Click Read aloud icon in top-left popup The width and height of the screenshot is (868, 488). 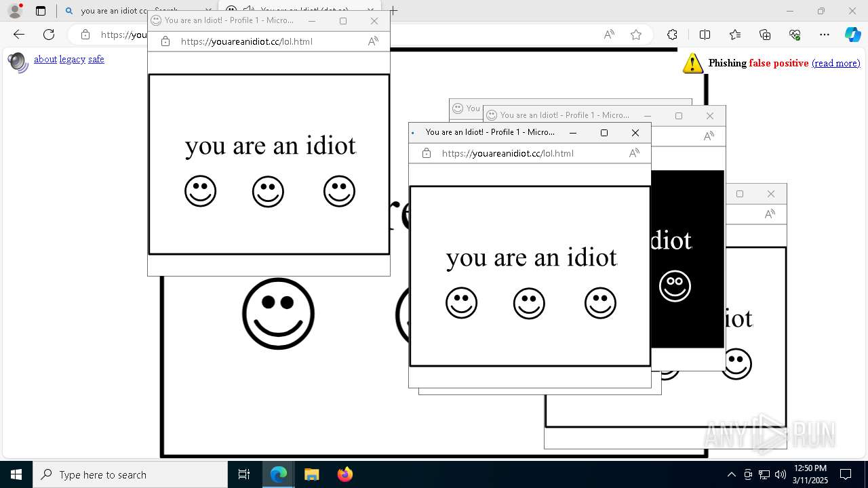[373, 41]
